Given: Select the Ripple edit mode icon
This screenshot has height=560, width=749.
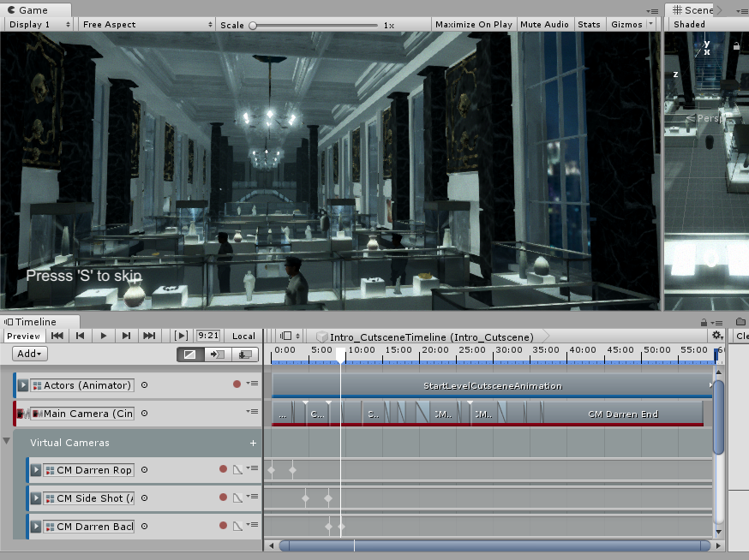Looking at the screenshot, I should coord(218,354).
